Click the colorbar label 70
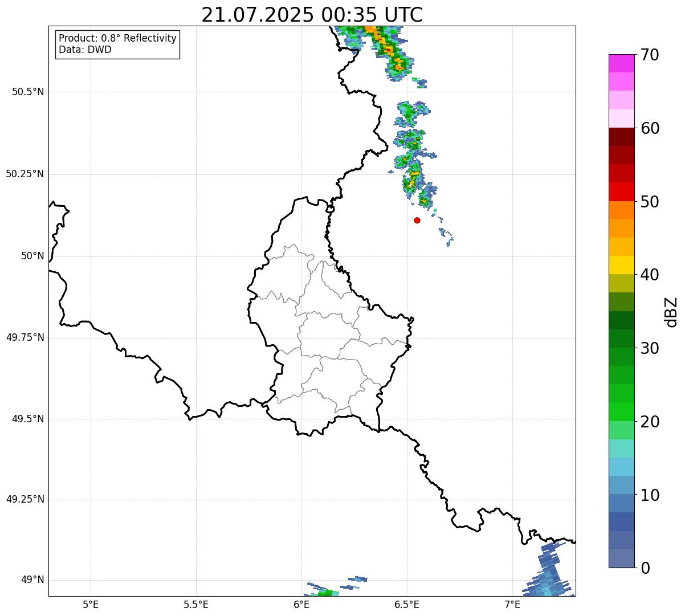Viewport: 685px width, 616px height. coord(650,55)
